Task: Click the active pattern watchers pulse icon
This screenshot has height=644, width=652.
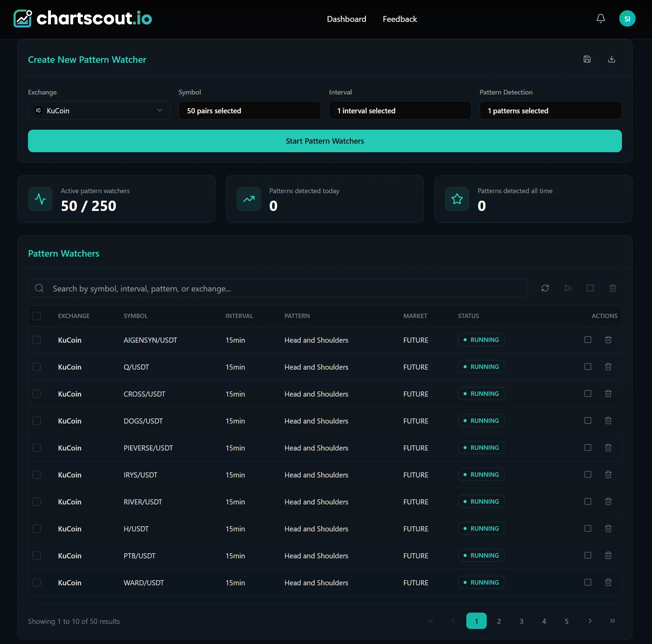Action: pyautogui.click(x=40, y=199)
